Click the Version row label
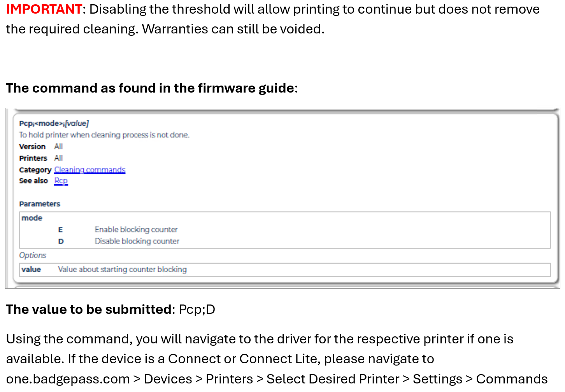 point(32,147)
